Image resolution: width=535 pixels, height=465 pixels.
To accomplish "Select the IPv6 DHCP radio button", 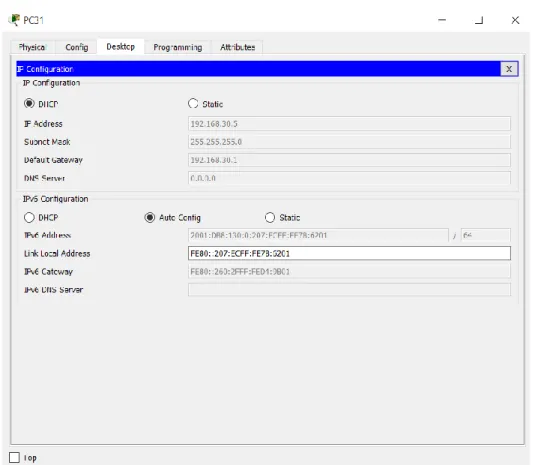I will [x=29, y=217].
